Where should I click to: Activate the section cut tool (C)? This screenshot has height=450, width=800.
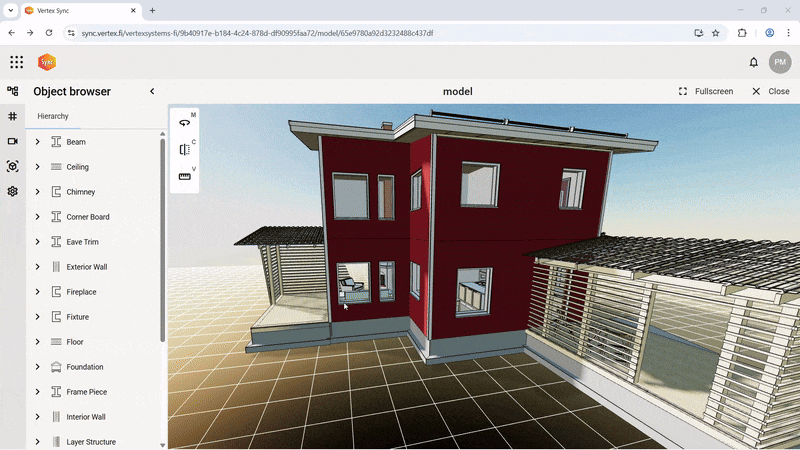(x=184, y=150)
